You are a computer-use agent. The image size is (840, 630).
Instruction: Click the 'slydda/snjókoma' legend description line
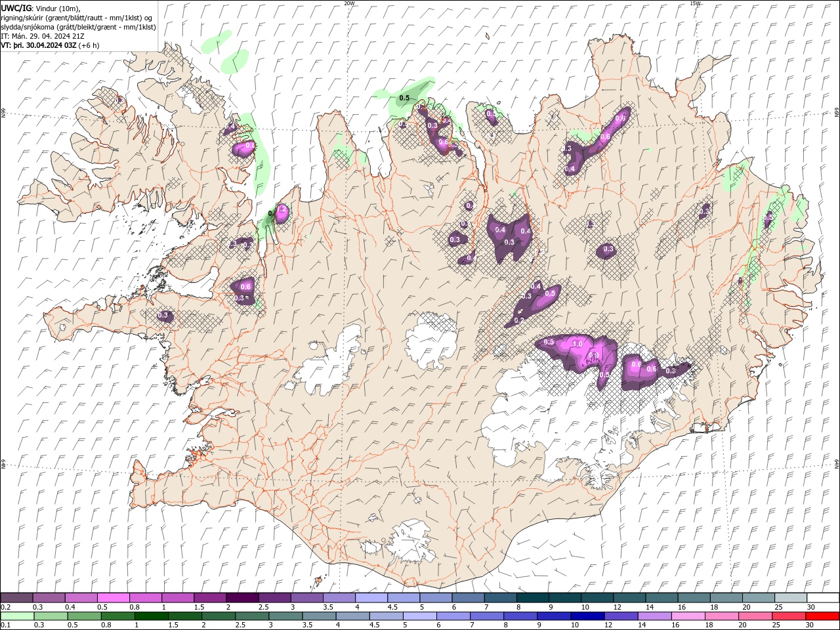point(79,27)
